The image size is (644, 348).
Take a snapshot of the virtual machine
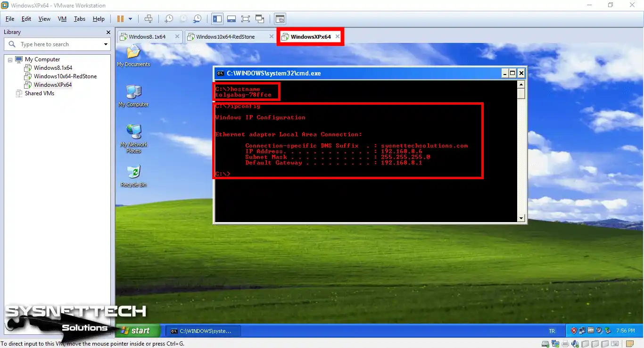[169, 18]
